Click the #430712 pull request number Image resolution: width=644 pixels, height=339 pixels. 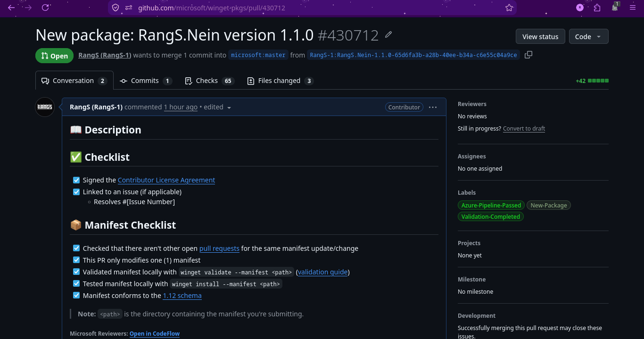(348, 35)
